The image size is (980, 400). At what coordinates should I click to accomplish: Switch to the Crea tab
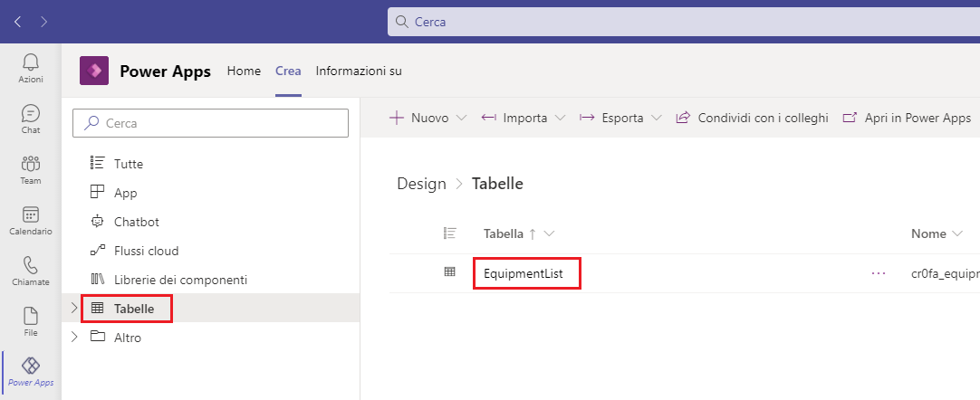[288, 71]
